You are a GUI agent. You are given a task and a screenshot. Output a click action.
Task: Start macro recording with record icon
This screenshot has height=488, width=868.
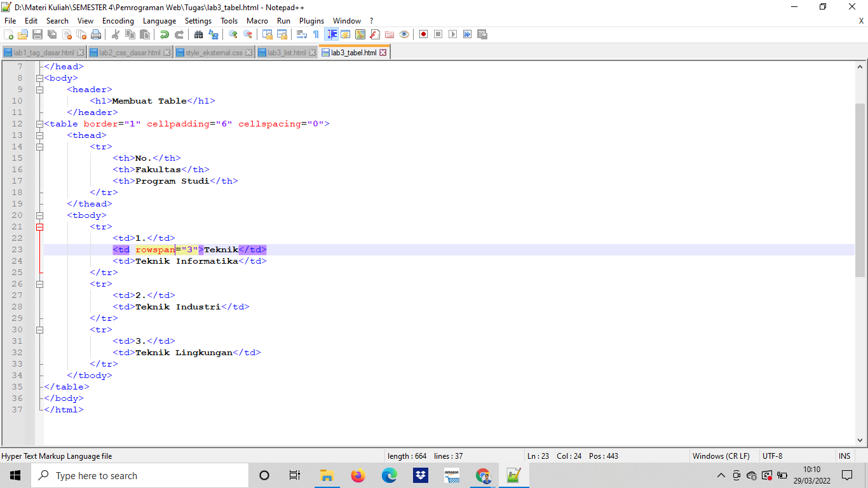tap(423, 34)
